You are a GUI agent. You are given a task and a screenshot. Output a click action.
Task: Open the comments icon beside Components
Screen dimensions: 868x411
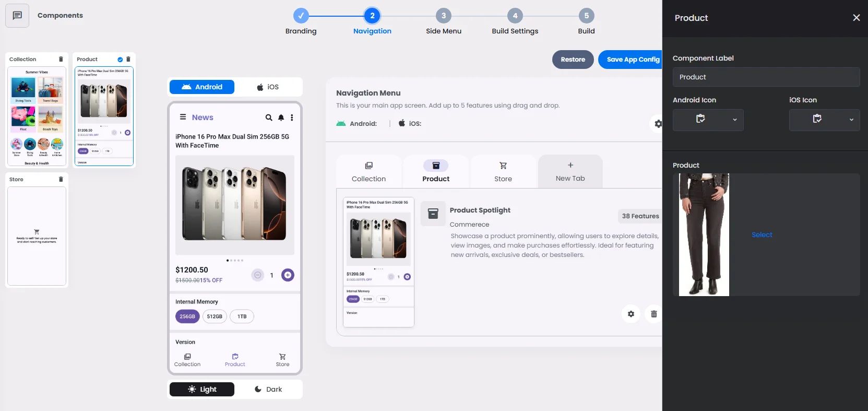tap(17, 16)
